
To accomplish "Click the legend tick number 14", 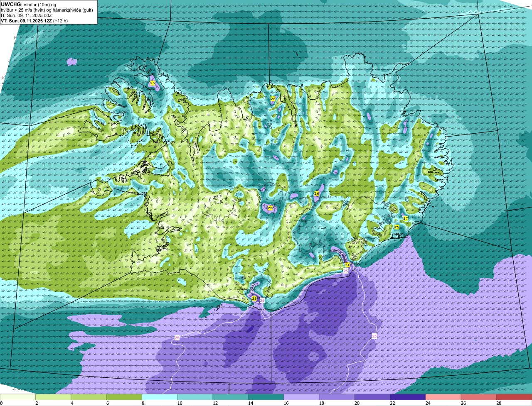I will 250,403.
